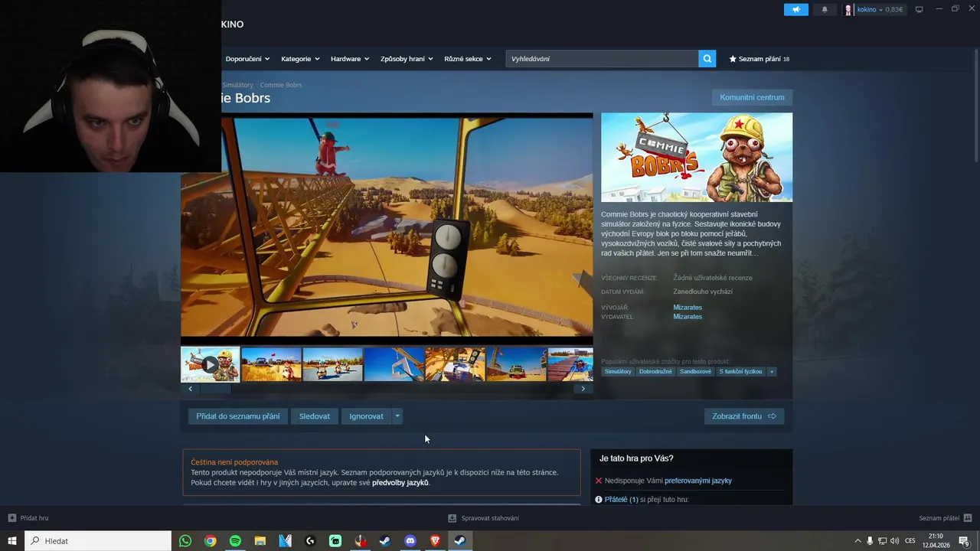Viewport: 980px width, 551px height.
Task: Click the Simulátory breadcrumb
Action: pyautogui.click(x=237, y=85)
